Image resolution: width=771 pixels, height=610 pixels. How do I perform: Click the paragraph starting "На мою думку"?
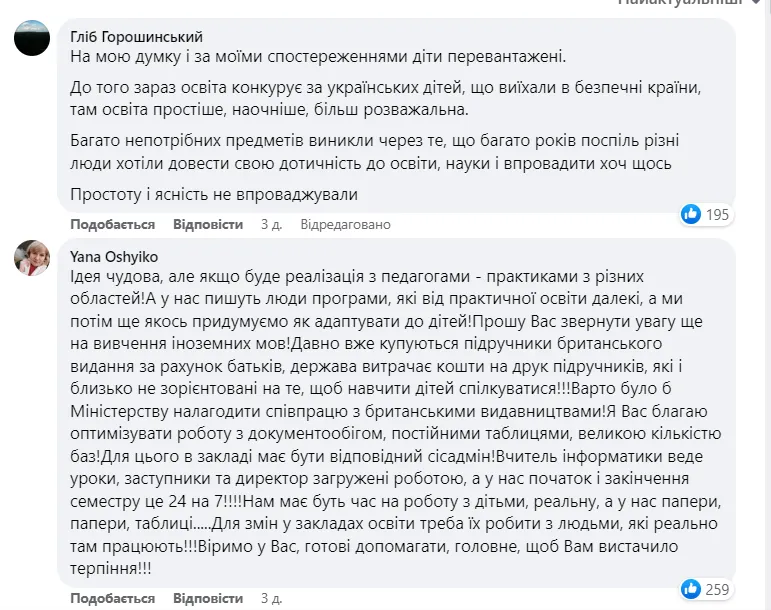pyautogui.click(x=318, y=58)
